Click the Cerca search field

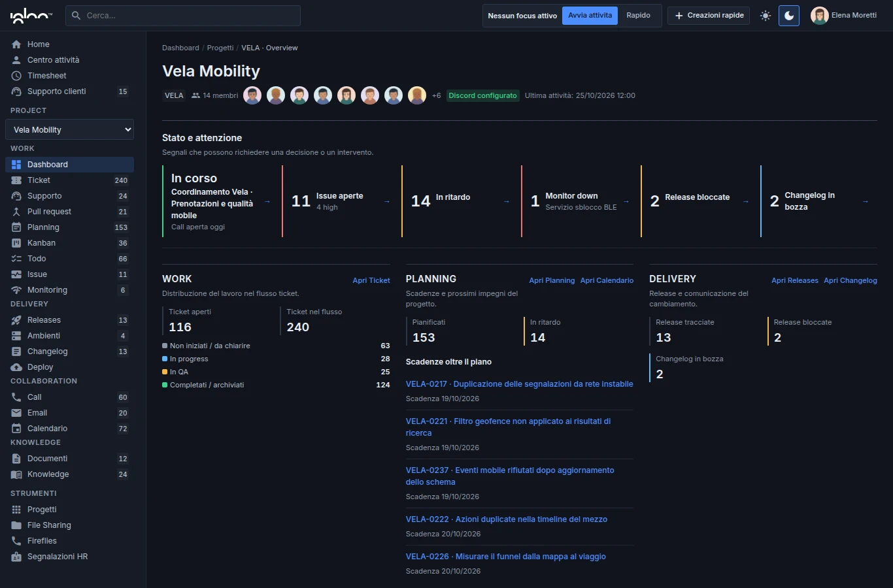coord(183,16)
